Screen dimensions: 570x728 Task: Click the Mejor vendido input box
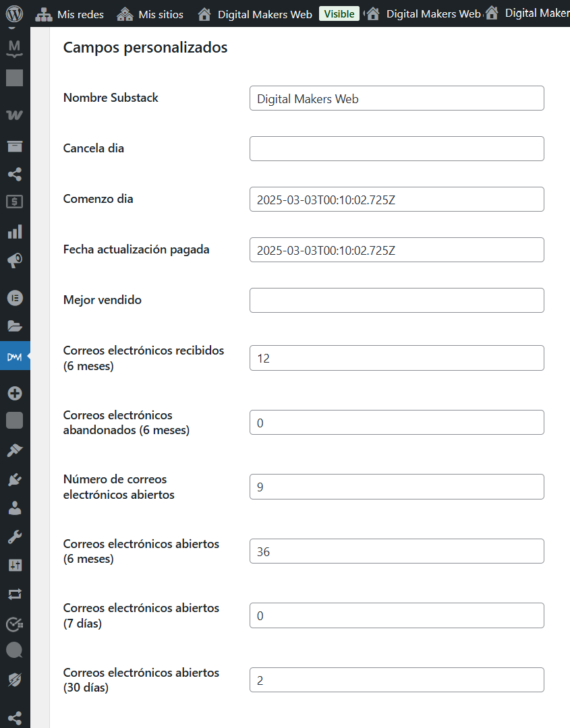[397, 301]
